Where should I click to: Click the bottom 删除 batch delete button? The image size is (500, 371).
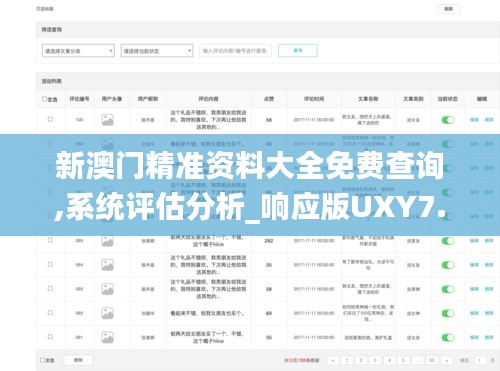(x=78, y=360)
